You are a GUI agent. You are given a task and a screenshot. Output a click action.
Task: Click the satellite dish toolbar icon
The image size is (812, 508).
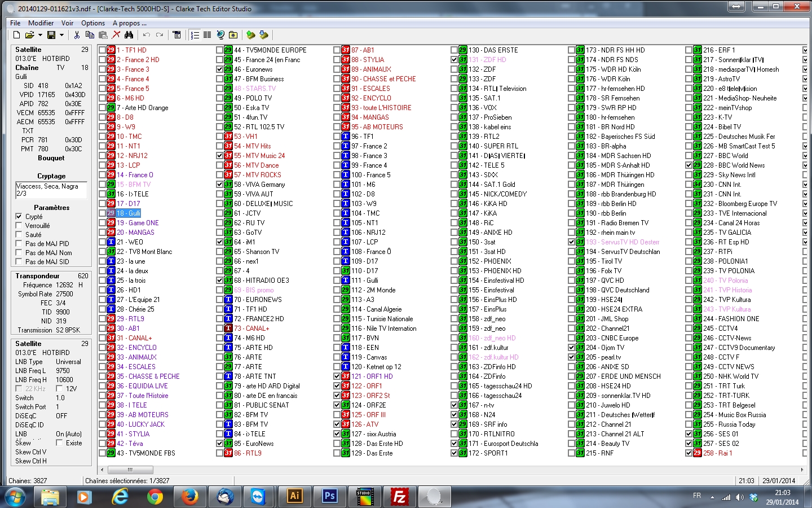220,35
